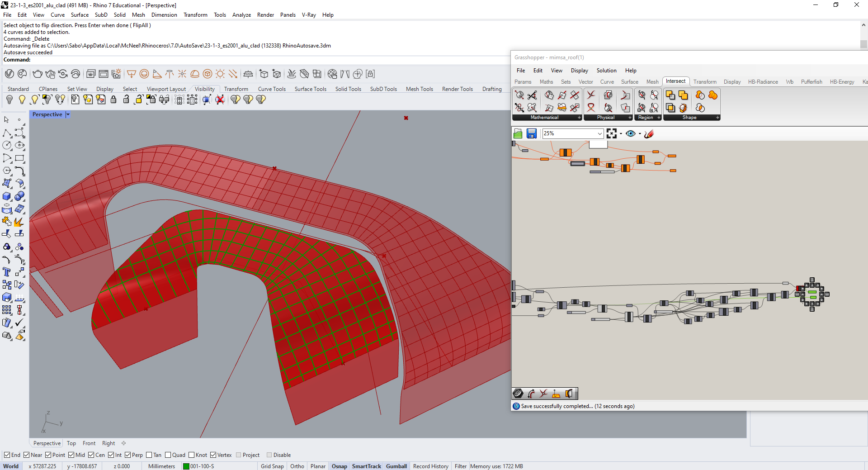Toggle the Near osnap checkbox
Image resolution: width=868 pixels, height=470 pixels.
tap(27, 455)
